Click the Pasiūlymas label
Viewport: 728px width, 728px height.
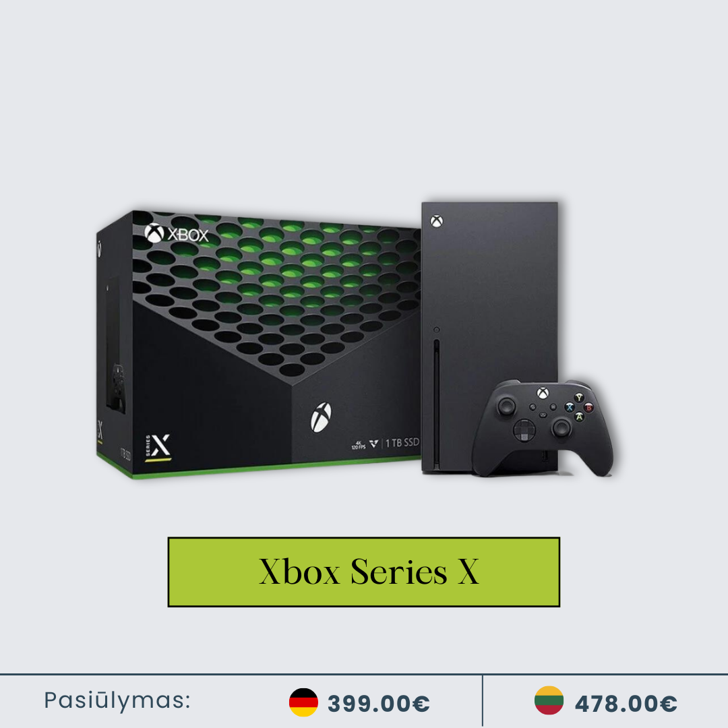click(117, 701)
